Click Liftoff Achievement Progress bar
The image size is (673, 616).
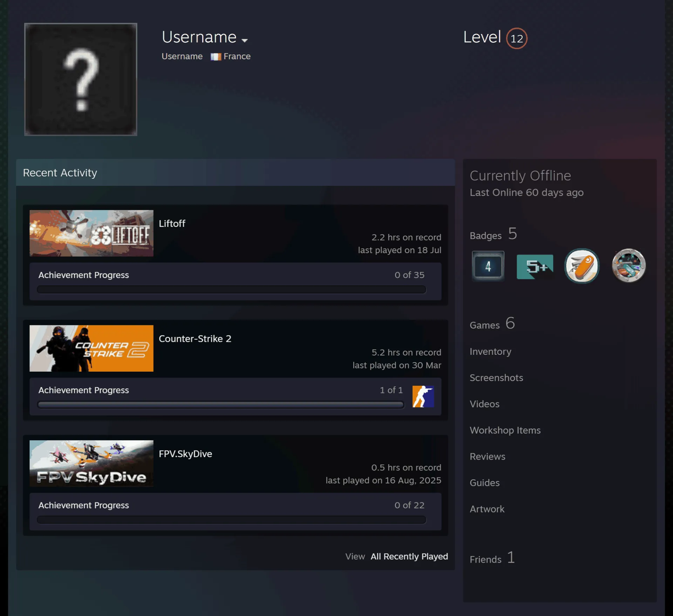pos(231,290)
